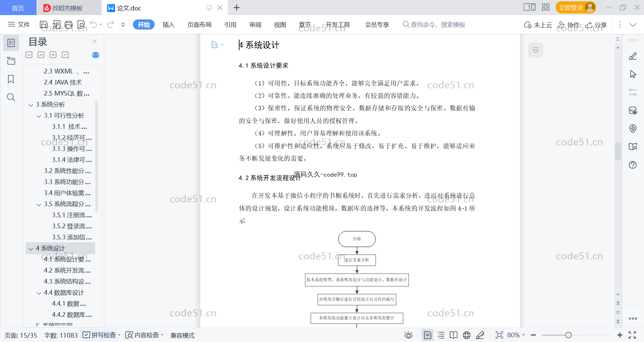
Task: Open the 会员专享 tab
Action: pyautogui.click(x=377, y=24)
